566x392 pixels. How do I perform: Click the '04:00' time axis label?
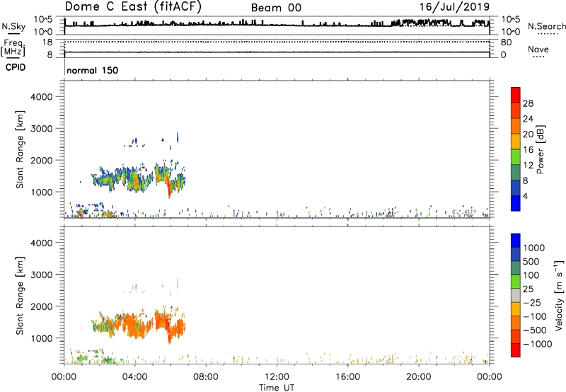(134, 377)
